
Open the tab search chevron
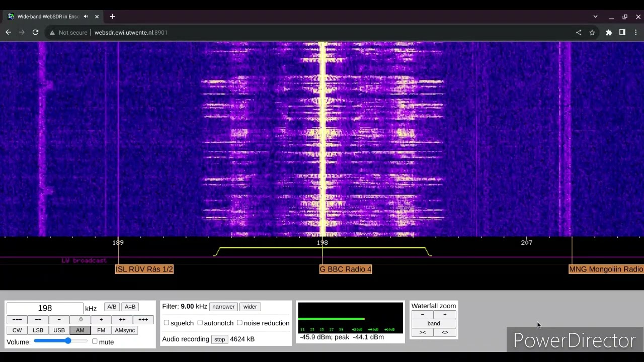(x=595, y=17)
